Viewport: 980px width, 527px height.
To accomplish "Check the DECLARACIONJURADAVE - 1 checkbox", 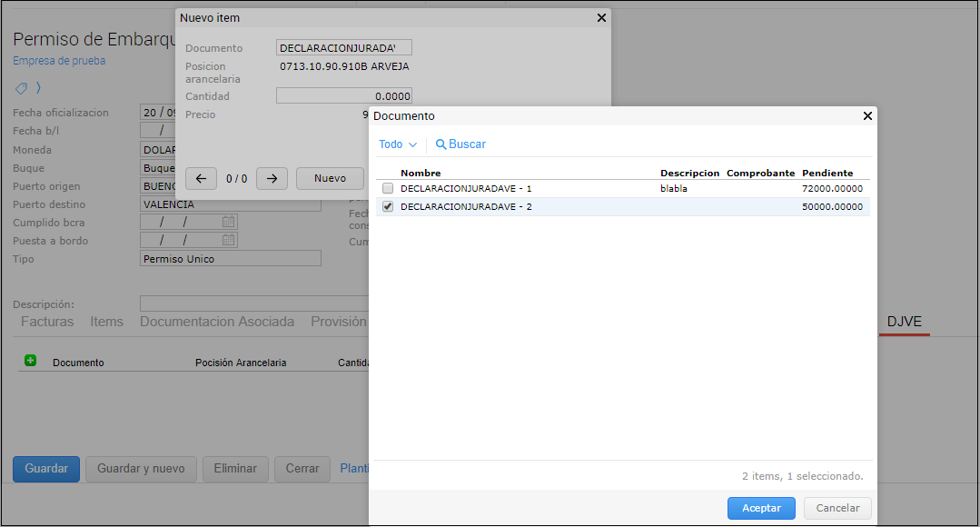I will pyautogui.click(x=388, y=189).
